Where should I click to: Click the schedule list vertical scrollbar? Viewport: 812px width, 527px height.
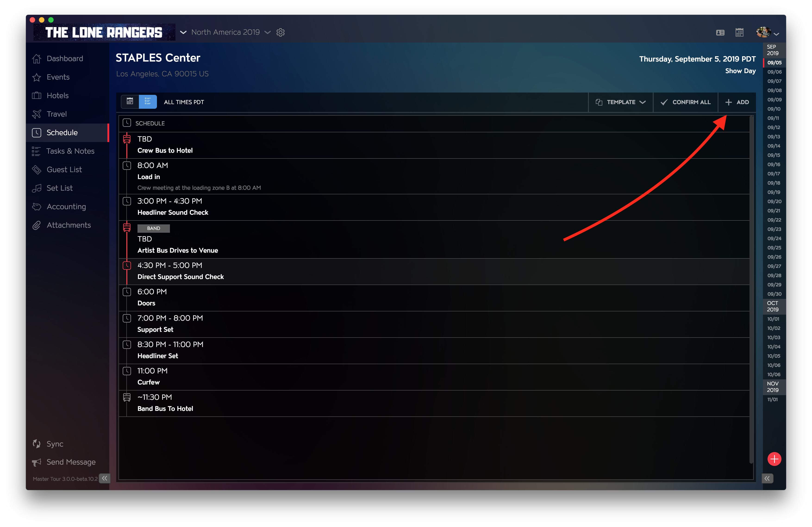click(x=751, y=290)
